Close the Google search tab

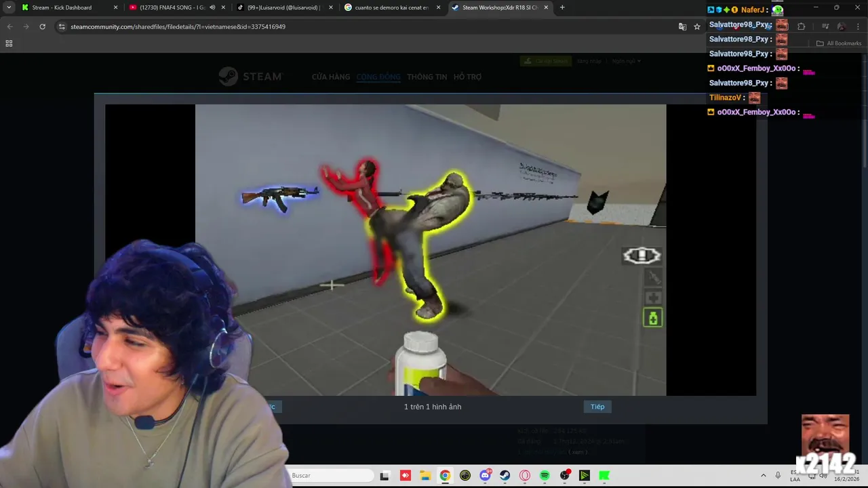click(x=438, y=7)
